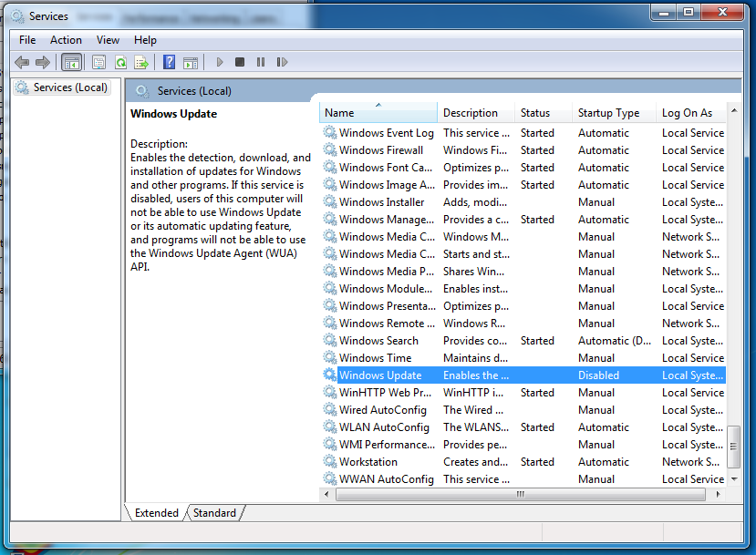Click the gear icon beside Windows Search
756x555 pixels.
tap(330, 341)
